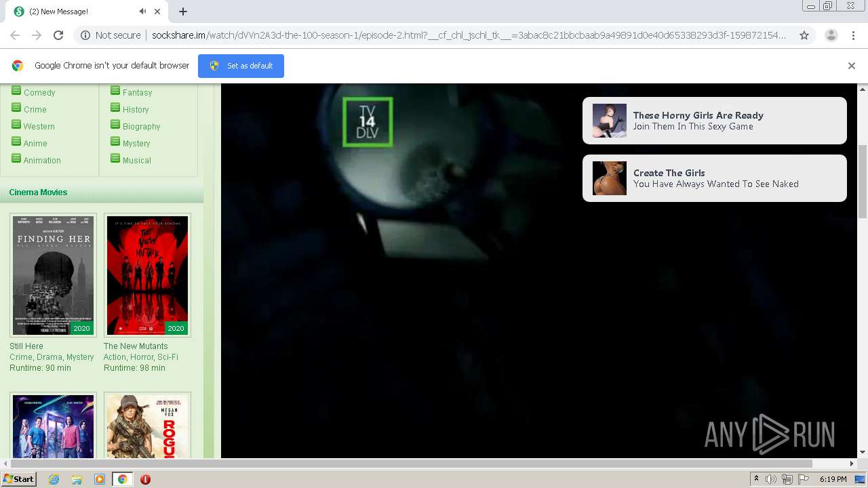This screenshot has width=868, height=488.
Task: Open the Crime genre link
Action: click(x=35, y=110)
